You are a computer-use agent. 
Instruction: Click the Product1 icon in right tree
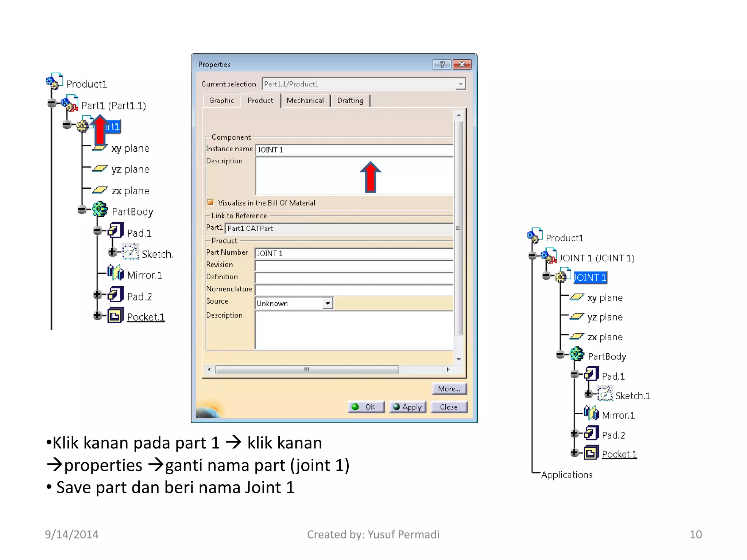[535, 236]
